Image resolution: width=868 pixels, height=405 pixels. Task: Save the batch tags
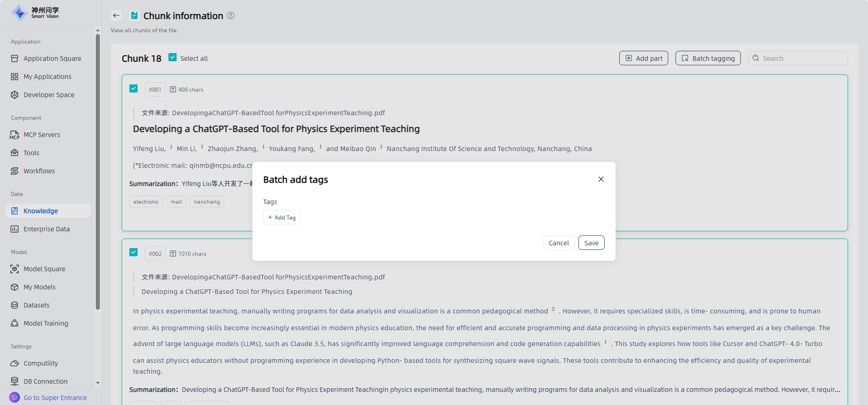click(591, 243)
